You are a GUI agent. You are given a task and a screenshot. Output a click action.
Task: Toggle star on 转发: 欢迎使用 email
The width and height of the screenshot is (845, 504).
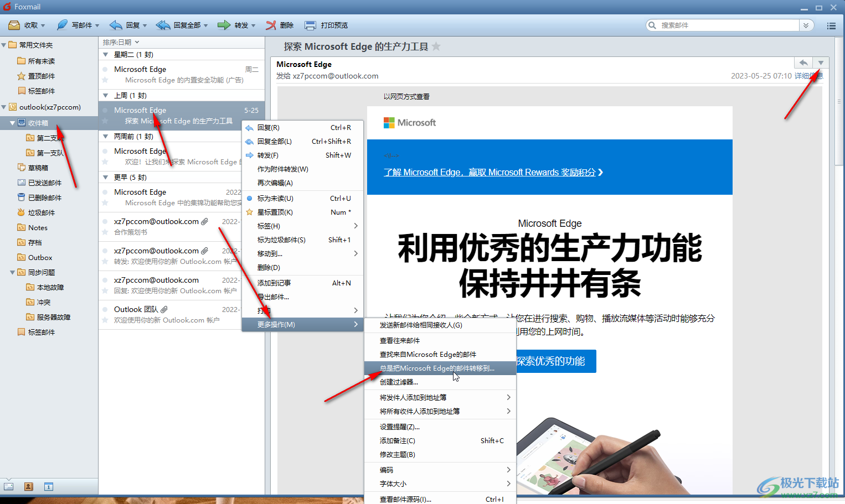pos(105,262)
